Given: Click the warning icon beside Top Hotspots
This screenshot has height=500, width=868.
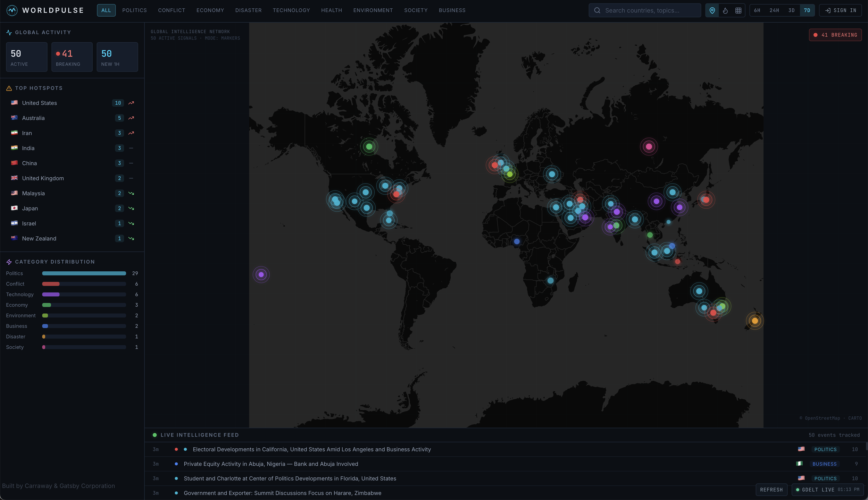Looking at the screenshot, I should coord(8,88).
